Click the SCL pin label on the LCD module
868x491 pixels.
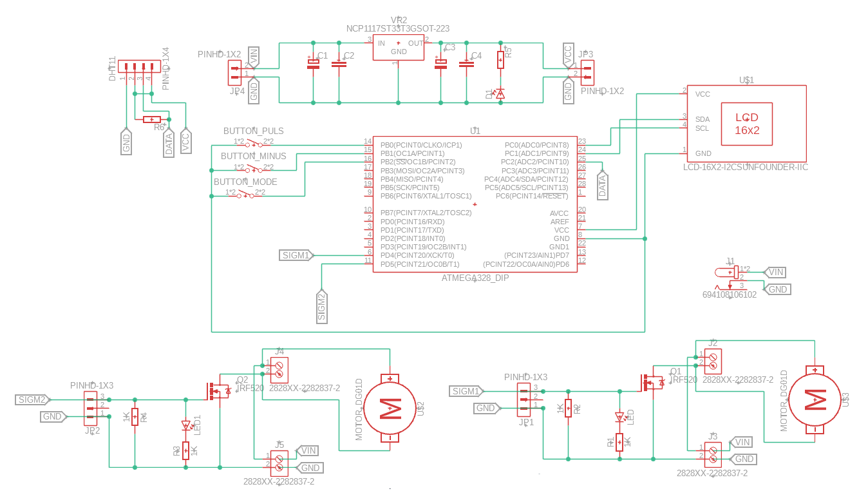tap(702, 128)
